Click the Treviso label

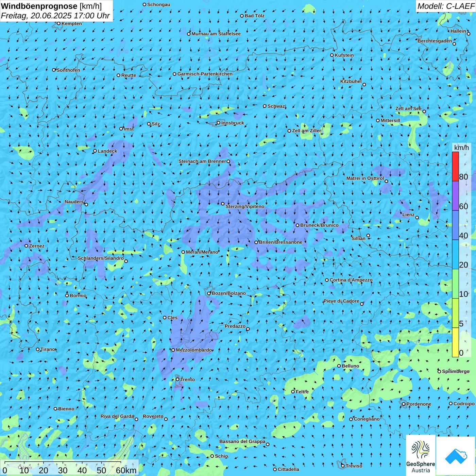click(354, 466)
